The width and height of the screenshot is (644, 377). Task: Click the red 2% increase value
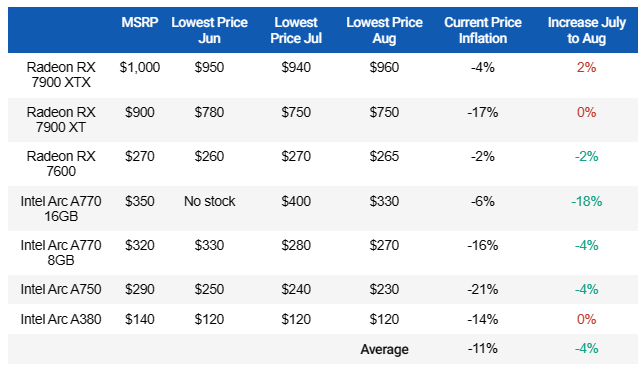pos(586,67)
